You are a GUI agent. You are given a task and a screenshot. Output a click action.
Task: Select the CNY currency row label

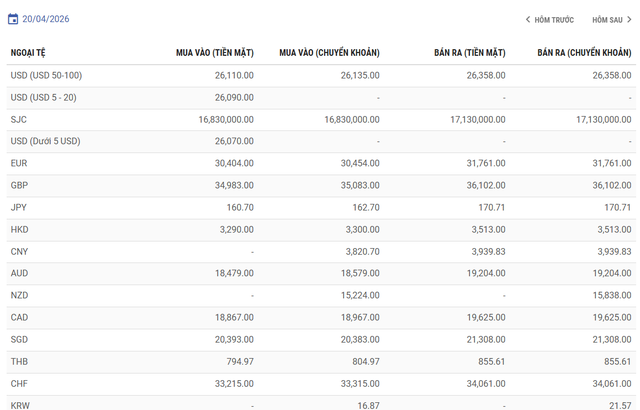click(19, 251)
